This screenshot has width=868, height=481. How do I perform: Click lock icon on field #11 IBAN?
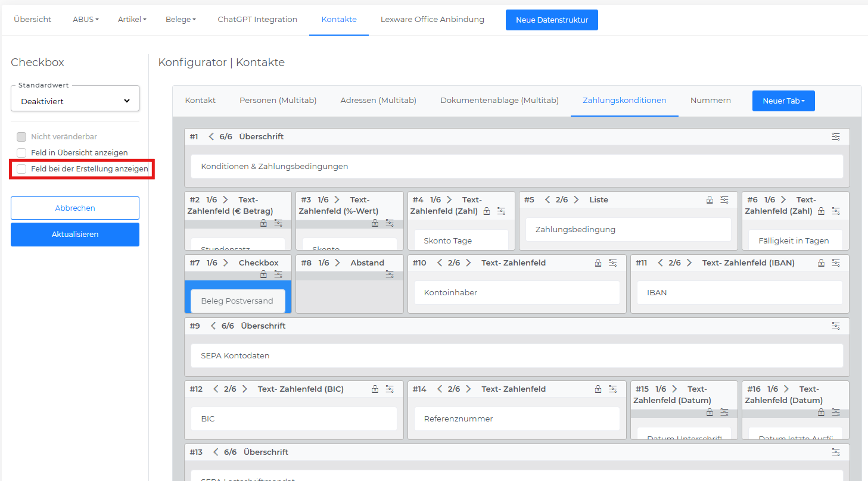(821, 263)
